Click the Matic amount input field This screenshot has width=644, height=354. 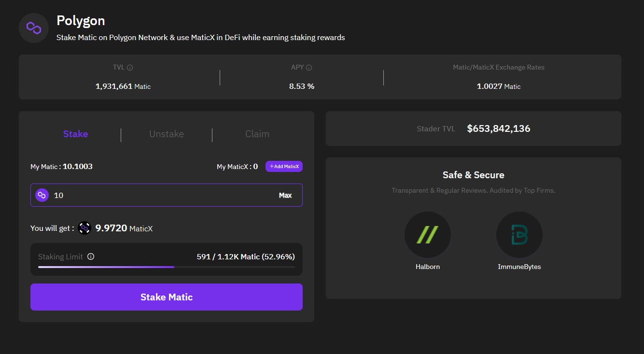(159, 195)
